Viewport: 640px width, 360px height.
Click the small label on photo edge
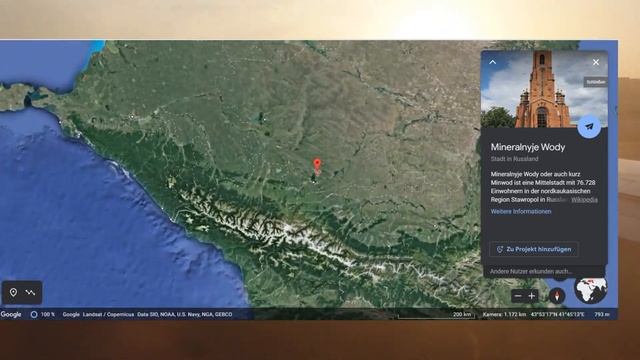point(596,82)
